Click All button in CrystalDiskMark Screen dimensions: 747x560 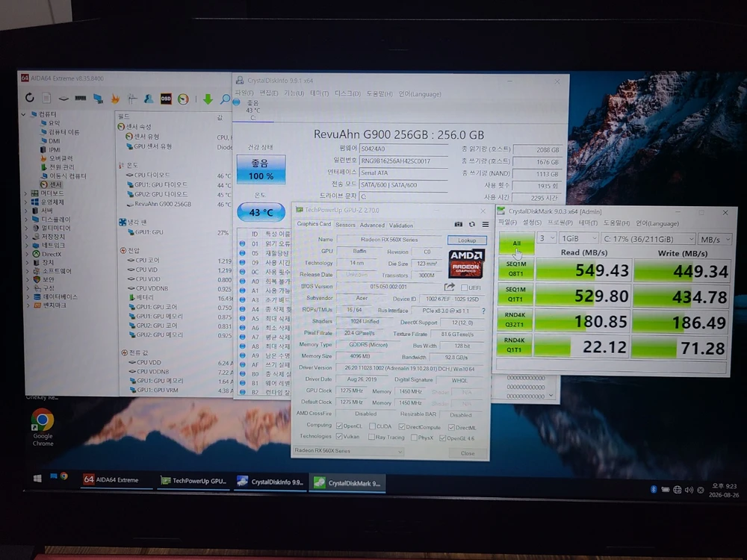[516, 243]
